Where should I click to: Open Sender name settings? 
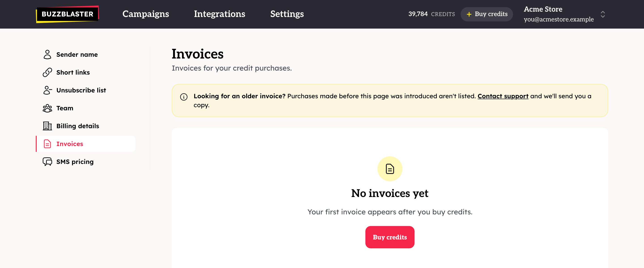click(86, 54)
